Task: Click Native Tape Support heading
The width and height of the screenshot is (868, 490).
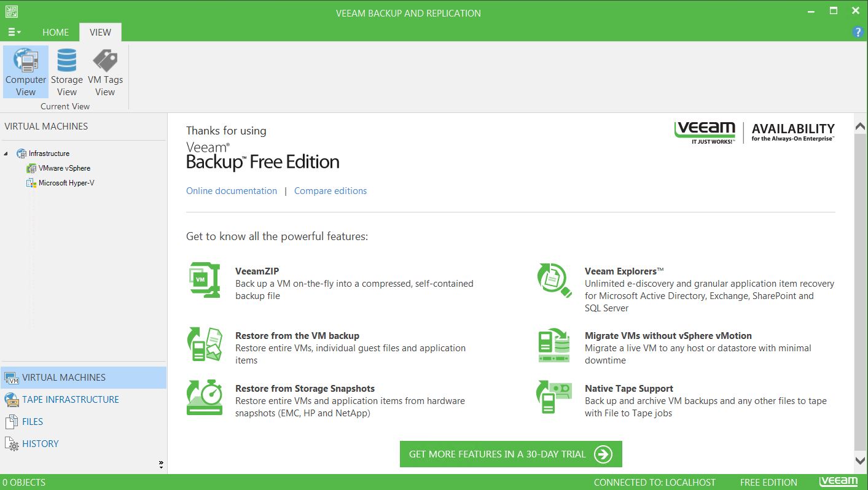Action: [x=629, y=389]
